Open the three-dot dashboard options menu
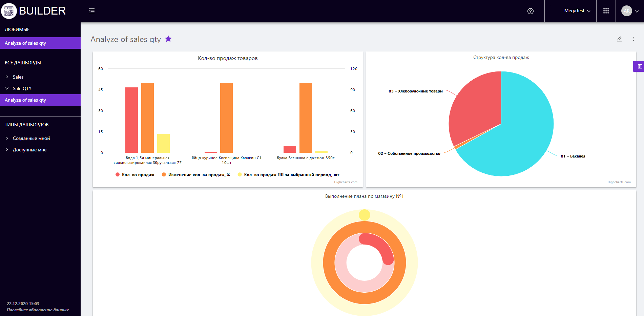The width and height of the screenshot is (644, 316). click(x=633, y=39)
